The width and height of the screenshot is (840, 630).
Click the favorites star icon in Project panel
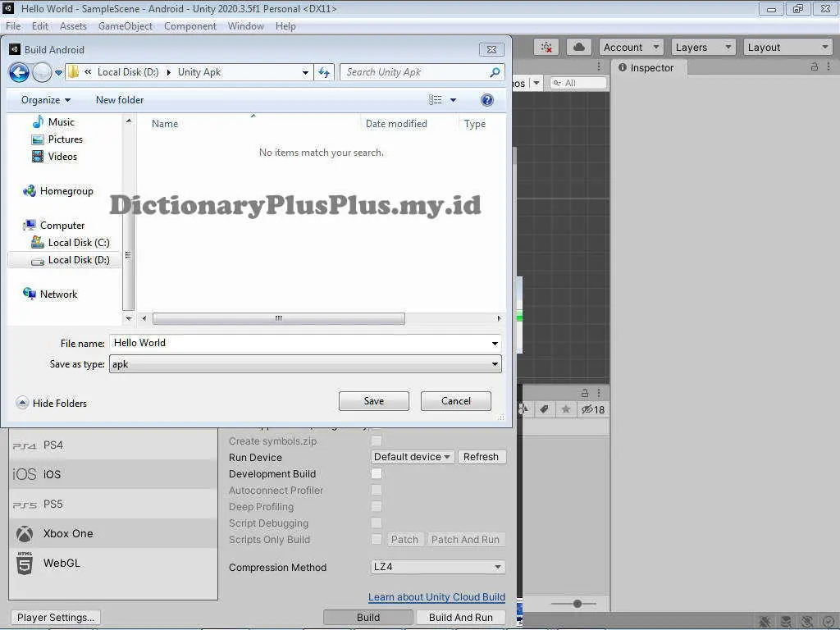pos(566,410)
